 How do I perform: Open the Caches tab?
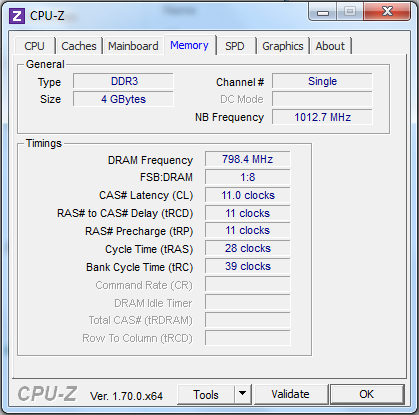point(79,46)
